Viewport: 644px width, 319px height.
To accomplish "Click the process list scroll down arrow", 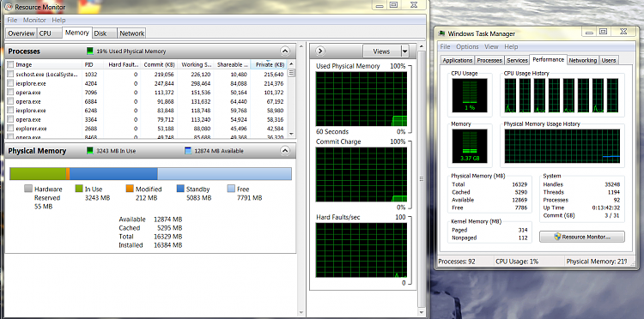I will [x=291, y=134].
